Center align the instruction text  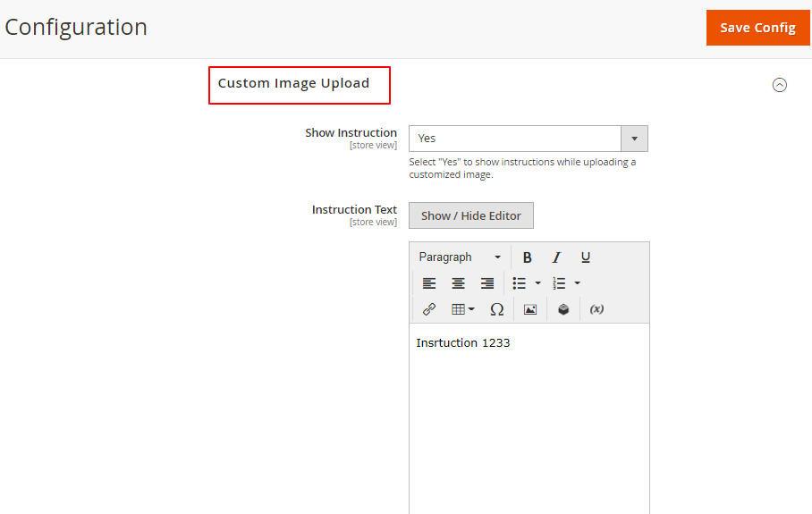(x=458, y=283)
